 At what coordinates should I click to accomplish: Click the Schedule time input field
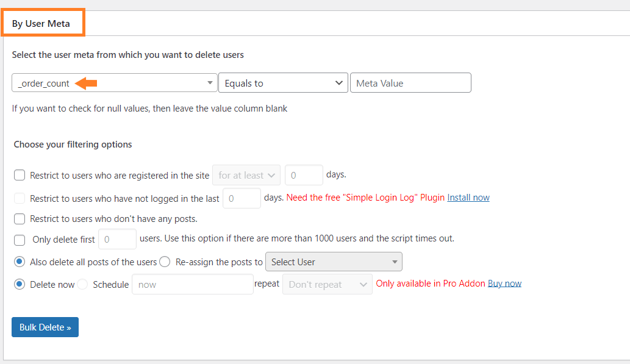point(193,285)
